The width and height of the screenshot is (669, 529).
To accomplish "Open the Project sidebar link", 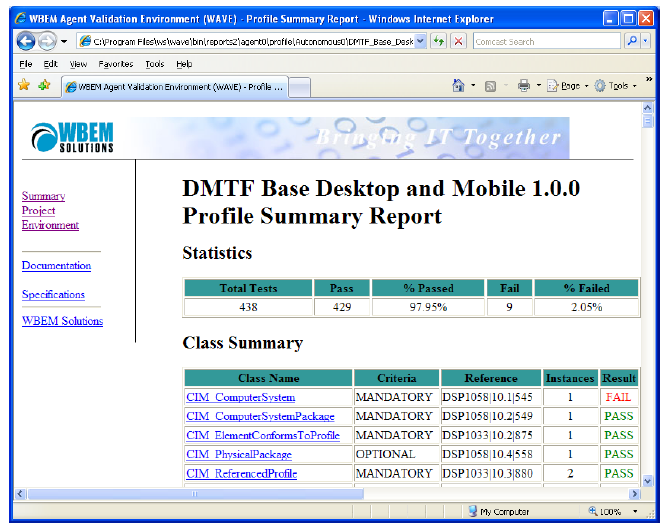I will (38, 210).
